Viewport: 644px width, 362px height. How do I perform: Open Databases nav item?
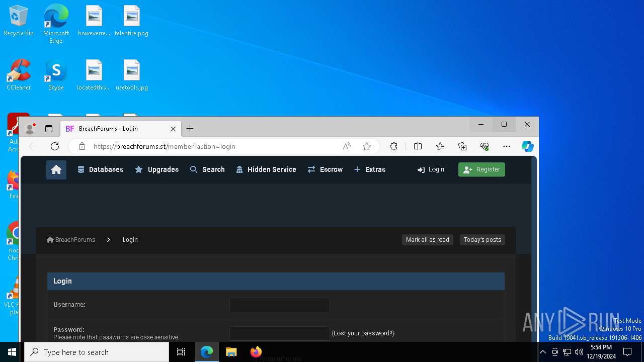coord(100,169)
